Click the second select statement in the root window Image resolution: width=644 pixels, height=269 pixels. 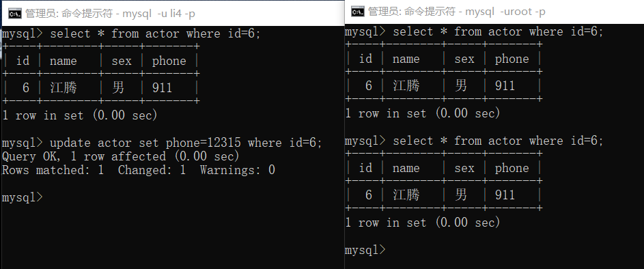pos(474,141)
